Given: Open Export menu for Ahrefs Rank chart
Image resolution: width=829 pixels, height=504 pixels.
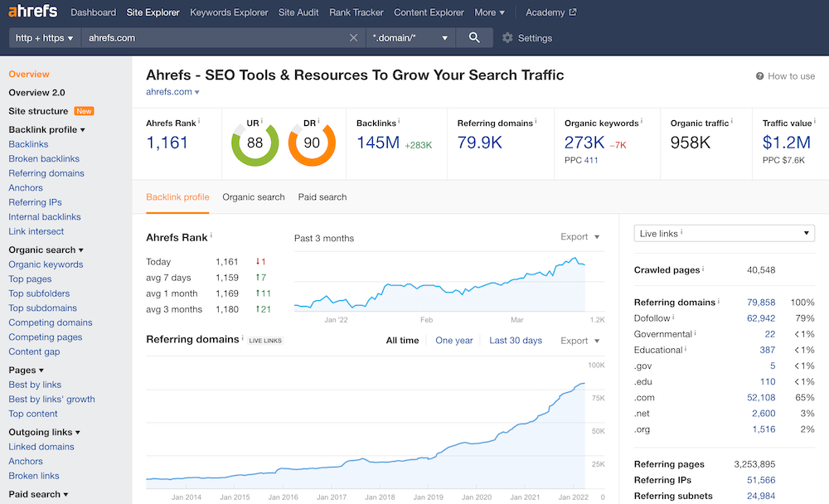Looking at the screenshot, I should click(580, 237).
